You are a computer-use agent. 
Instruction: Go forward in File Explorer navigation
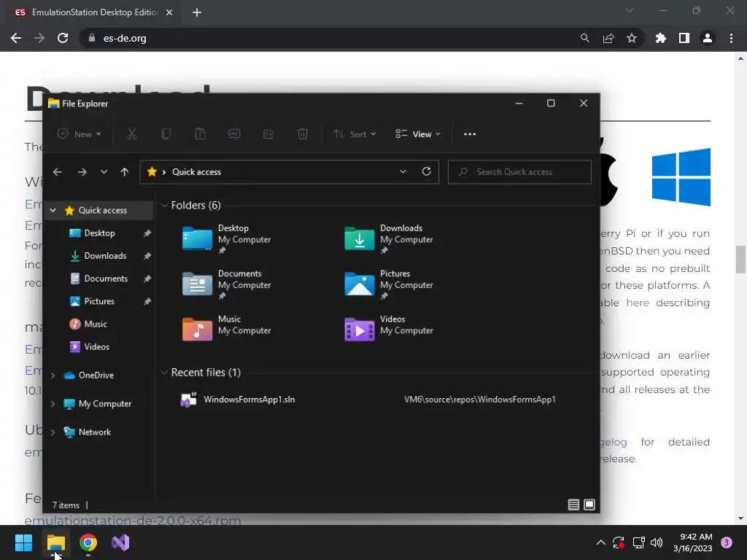tap(82, 172)
